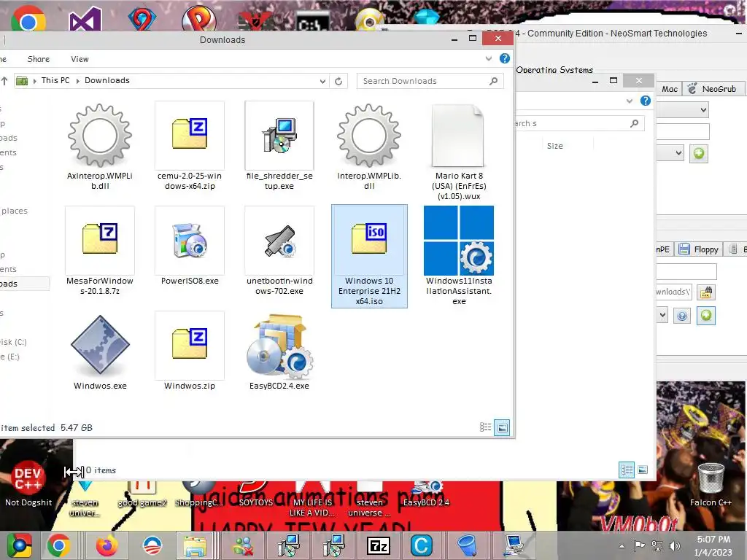Show hidden system tray icons arrow
The width and height of the screenshot is (747, 560).
coord(622,546)
